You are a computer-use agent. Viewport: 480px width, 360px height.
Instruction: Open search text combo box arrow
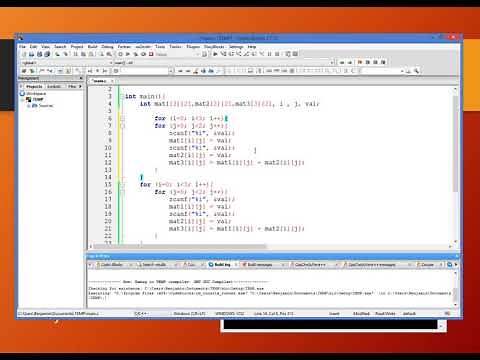pyautogui.click(x=171, y=71)
